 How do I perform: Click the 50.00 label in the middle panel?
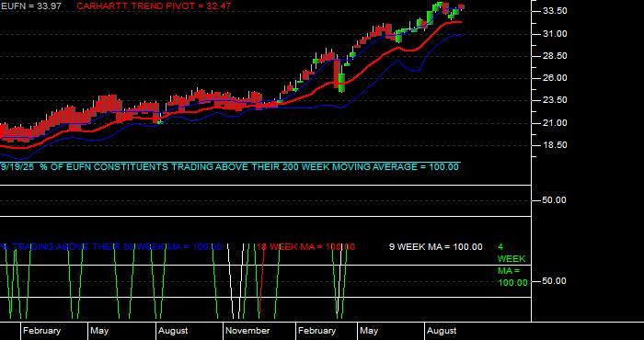[x=555, y=200]
